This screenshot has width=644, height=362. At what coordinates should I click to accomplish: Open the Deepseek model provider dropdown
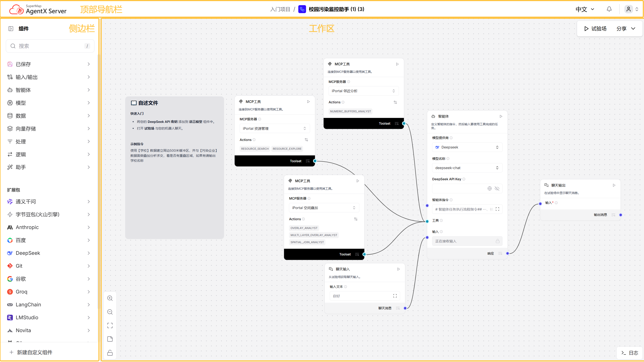click(467, 147)
